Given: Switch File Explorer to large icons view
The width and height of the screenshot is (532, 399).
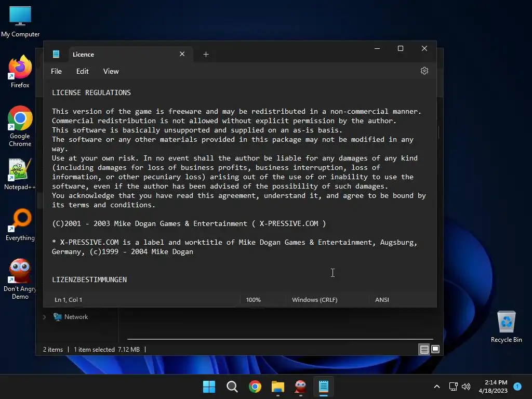Looking at the screenshot, I should pyautogui.click(x=435, y=349).
